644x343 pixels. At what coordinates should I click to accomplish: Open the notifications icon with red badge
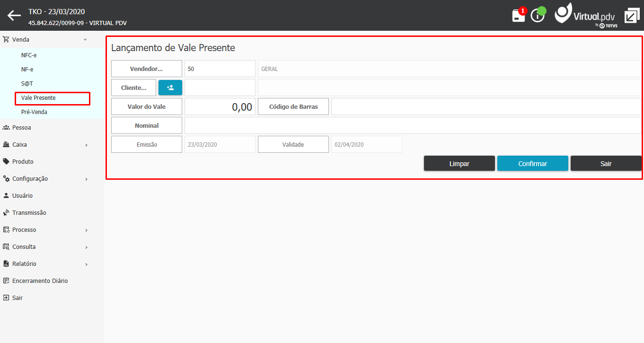click(x=519, y=15)
